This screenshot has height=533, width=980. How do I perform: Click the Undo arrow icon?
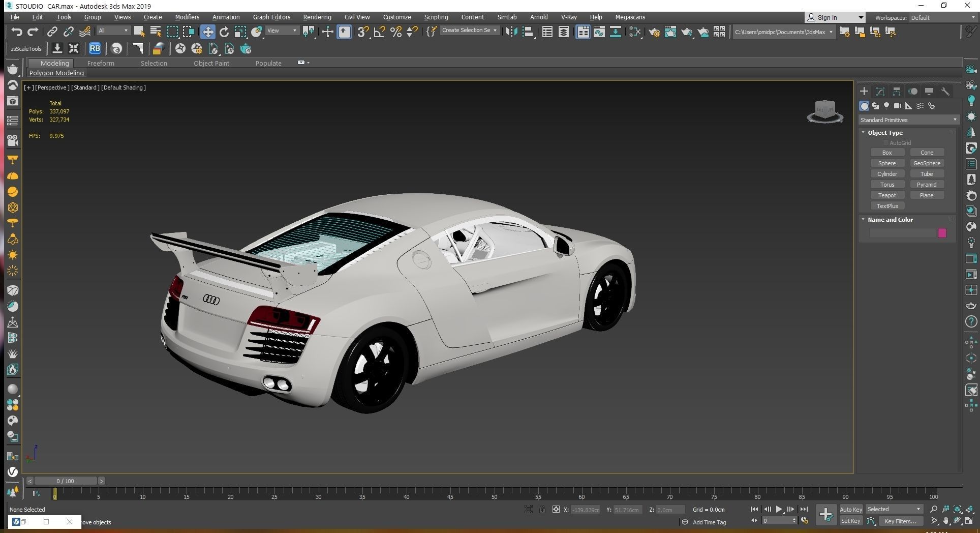pyautogui.click(x=17, y=32)
